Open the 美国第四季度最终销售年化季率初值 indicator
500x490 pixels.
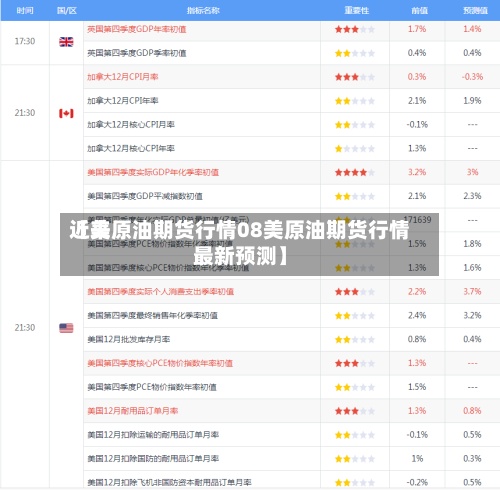point(152,316)
